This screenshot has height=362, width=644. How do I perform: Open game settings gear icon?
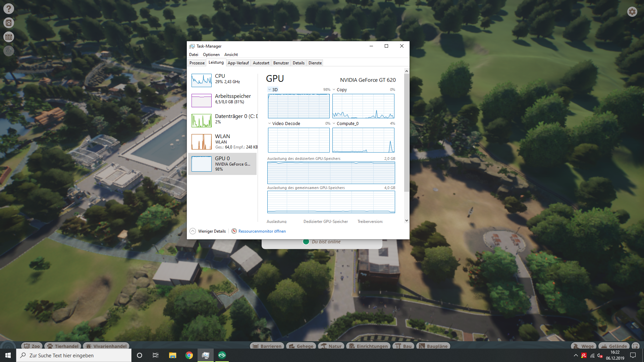click(632, 12)
